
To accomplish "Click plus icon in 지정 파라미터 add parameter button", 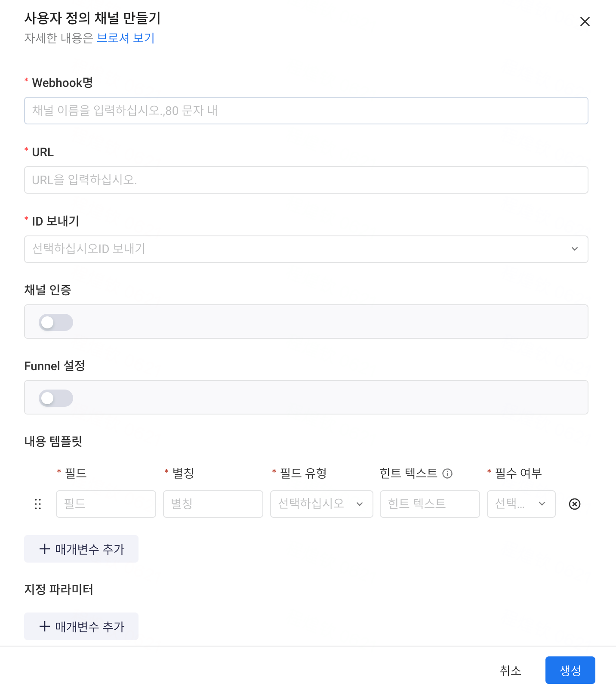I will click(x=45, y=626).
